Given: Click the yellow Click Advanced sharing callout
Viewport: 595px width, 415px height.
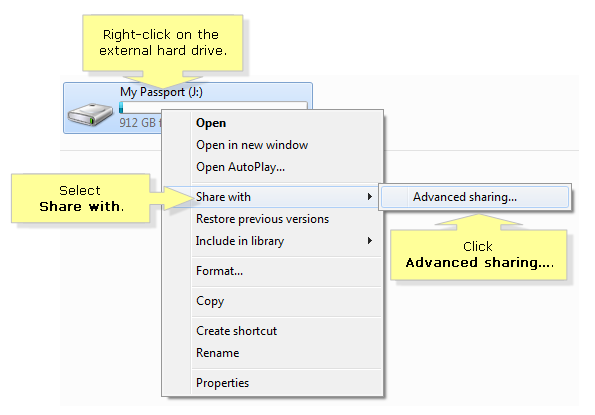Looking at the screenshot, I should click(x=479, y=255).
